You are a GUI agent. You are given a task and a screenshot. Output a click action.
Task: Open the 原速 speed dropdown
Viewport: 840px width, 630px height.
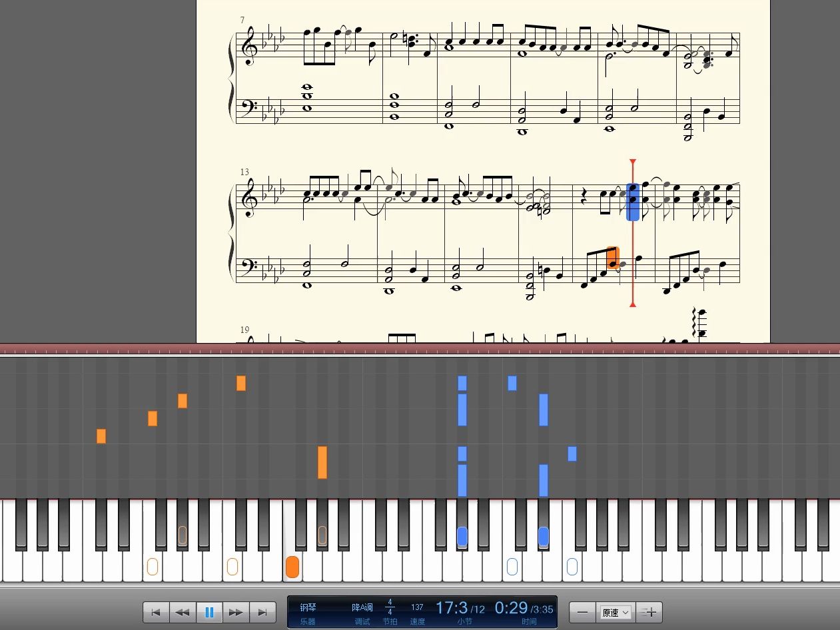616,612
